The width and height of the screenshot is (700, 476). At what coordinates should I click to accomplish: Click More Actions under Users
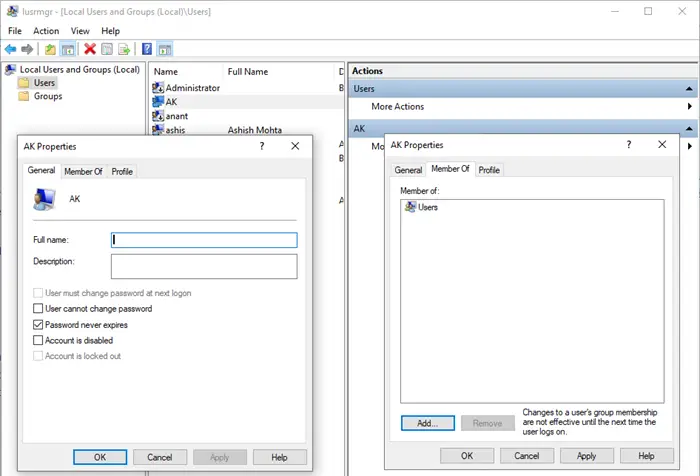pyautogui.click(x=398, y=106)
